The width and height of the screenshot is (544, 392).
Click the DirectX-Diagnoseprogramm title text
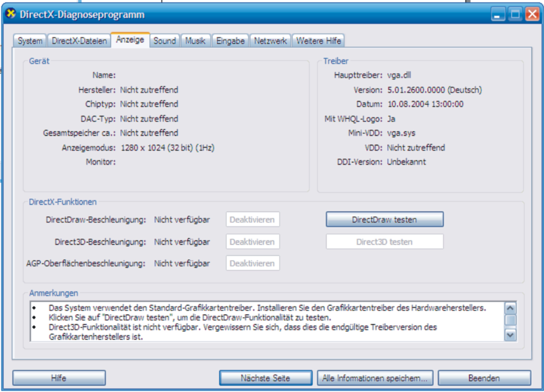82,15
